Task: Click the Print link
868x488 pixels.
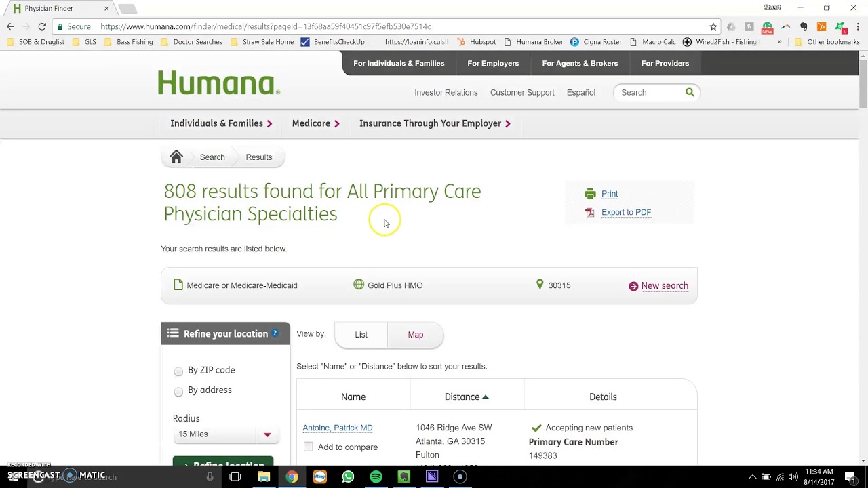Action: tap(610, 194)
